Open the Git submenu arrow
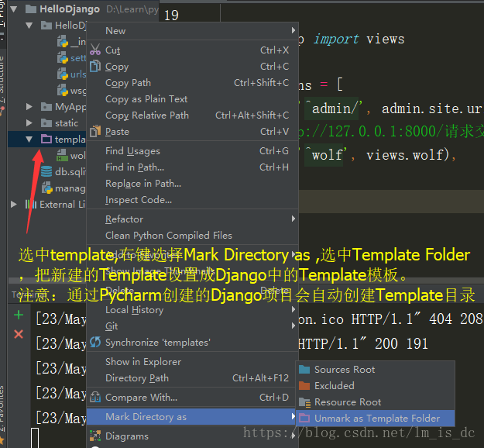The image size is (484, 448). 293,326
